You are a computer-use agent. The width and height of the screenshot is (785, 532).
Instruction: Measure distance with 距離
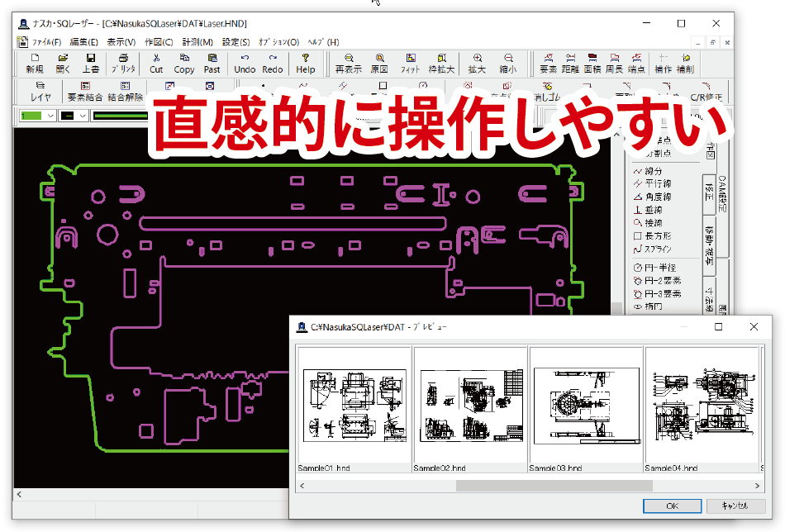(570, 64)
